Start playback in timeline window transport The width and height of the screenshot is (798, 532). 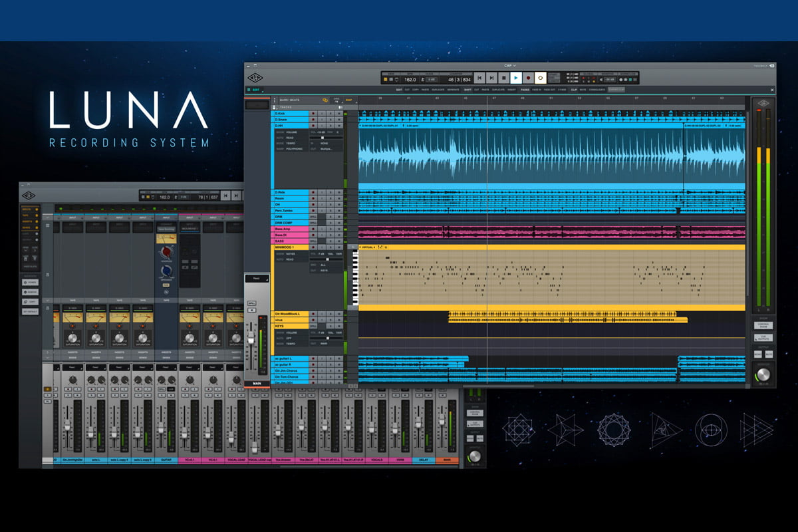pos(516,78)
